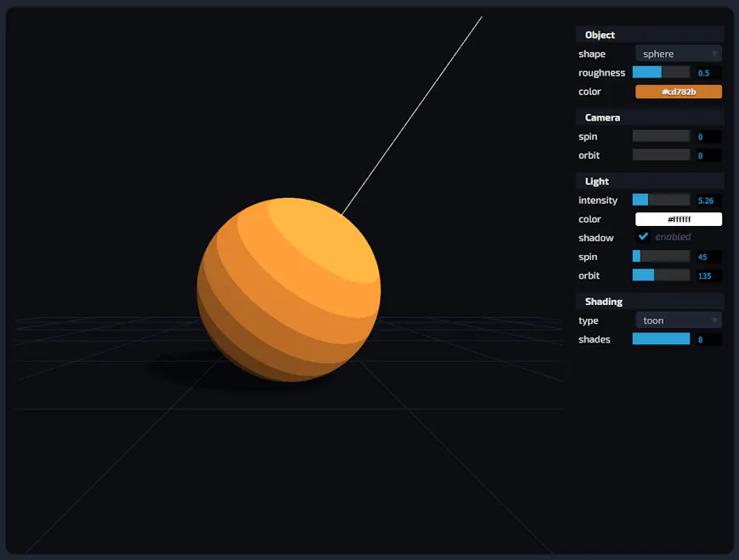Click the camera spin slider
Image resolution: width=739 pixels, height=560 pixels.
[661, 136]
